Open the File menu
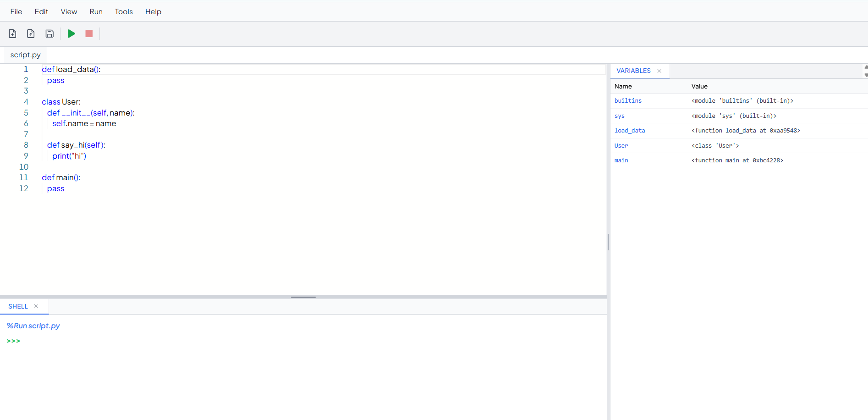The image size is (868, 420). click(x=16, y=11)
